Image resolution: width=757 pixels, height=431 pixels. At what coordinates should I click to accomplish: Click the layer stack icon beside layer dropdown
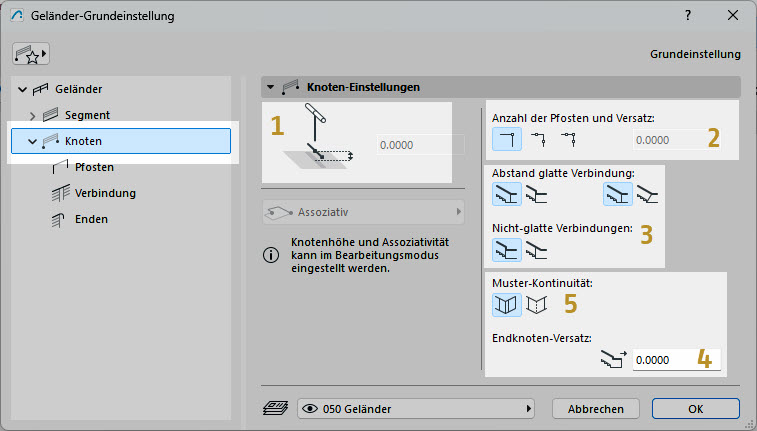(x=274, y=408)
